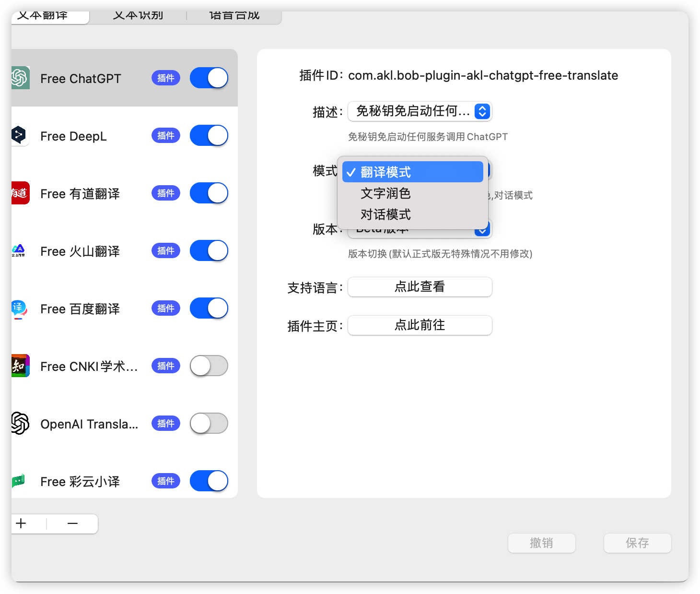Disable the Free DeepL service toggle
The height and width of the screenshot is (594, 700).
[x=209, y=135]
